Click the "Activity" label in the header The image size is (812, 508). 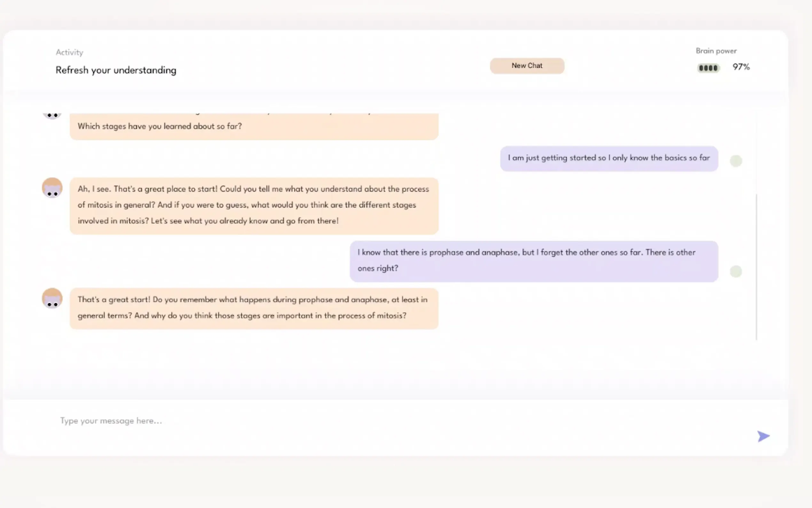(x=69, y=52)
